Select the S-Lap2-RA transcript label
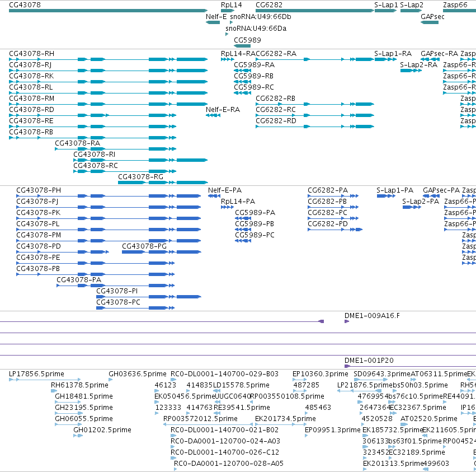 point(418,65)
